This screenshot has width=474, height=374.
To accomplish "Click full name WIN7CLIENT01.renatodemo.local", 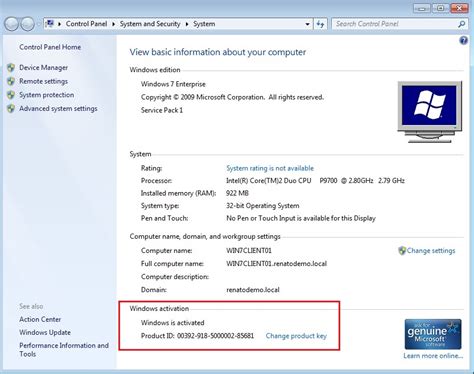I will [x=276, y=264].
